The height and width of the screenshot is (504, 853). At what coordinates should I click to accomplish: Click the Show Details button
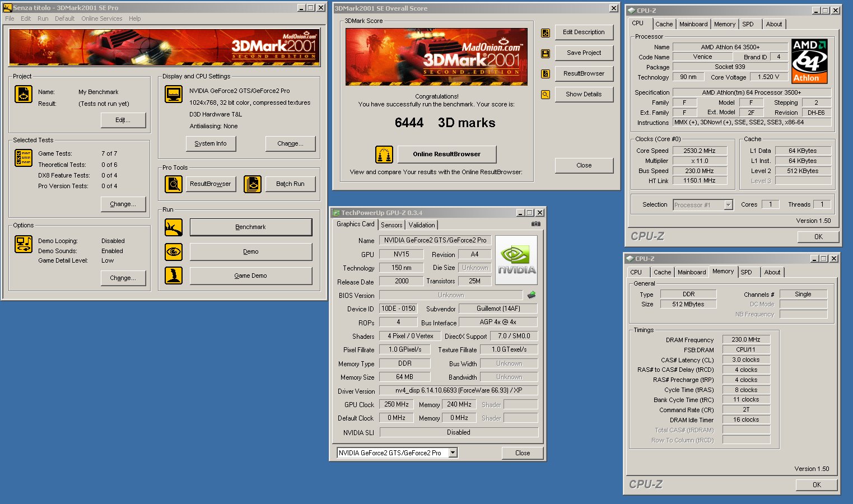[x=584, y=94]
